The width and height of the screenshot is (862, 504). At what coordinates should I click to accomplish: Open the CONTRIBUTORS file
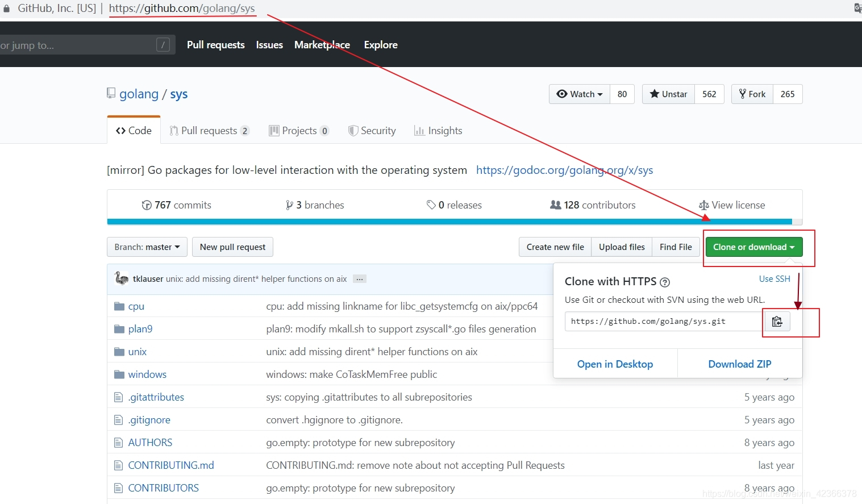[x=164, y=488]
